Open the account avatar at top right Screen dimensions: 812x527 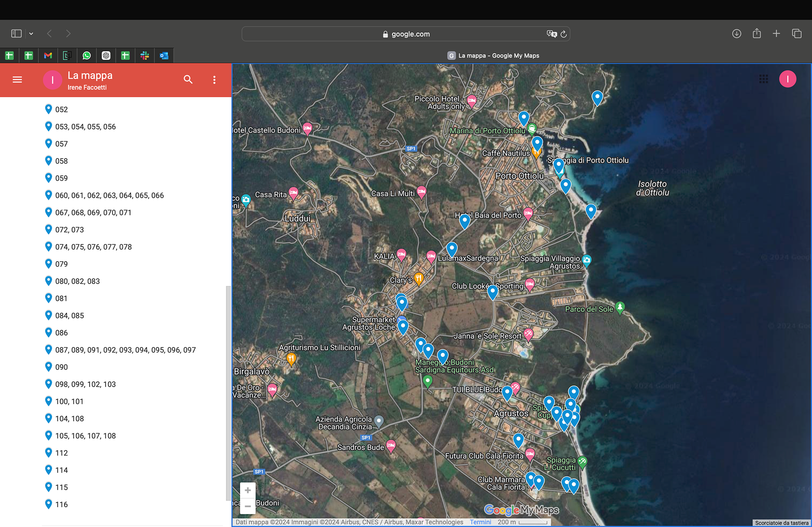[x=787, y=79]
